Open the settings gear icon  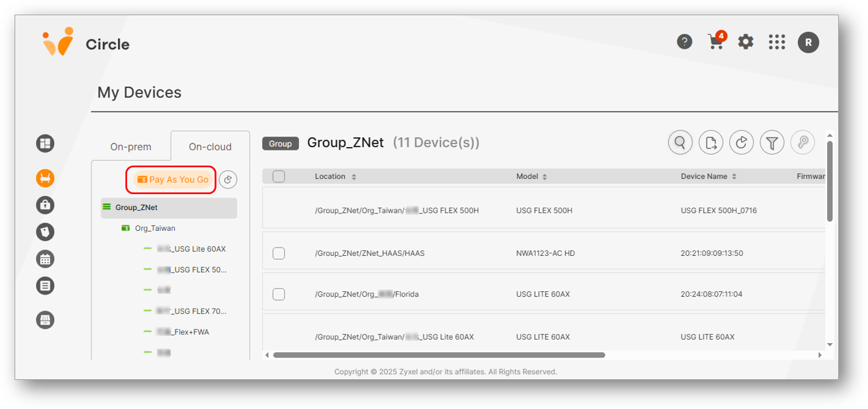[x=745, y=42]
